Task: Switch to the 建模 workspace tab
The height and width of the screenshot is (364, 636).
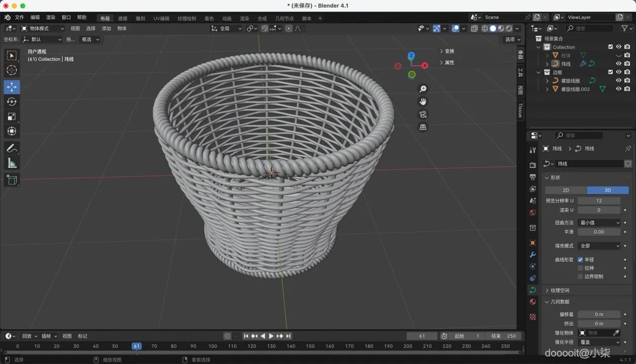Action: point(123,19)
